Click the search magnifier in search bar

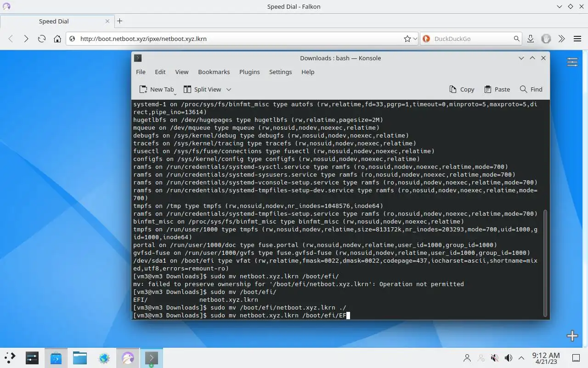point(516,39)
